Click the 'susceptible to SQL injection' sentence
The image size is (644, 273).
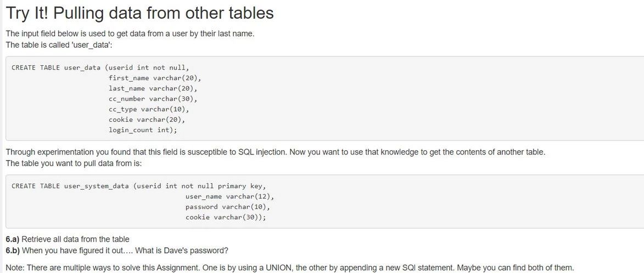point(276,152)
